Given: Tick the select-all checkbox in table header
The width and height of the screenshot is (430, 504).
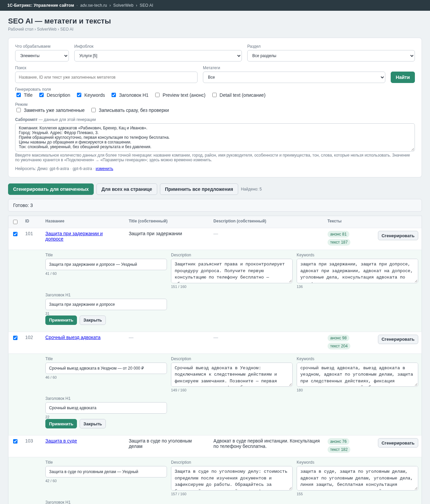Looking at the screenshot, I should [15, 222].
